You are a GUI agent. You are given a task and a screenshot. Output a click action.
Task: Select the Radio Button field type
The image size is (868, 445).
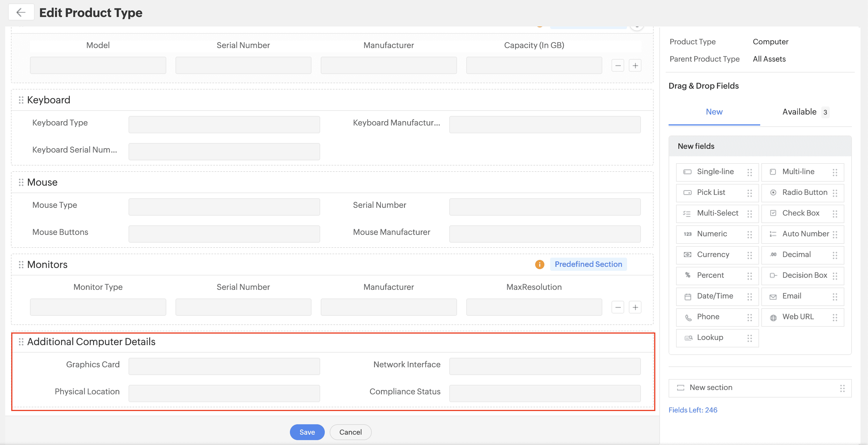804,193
